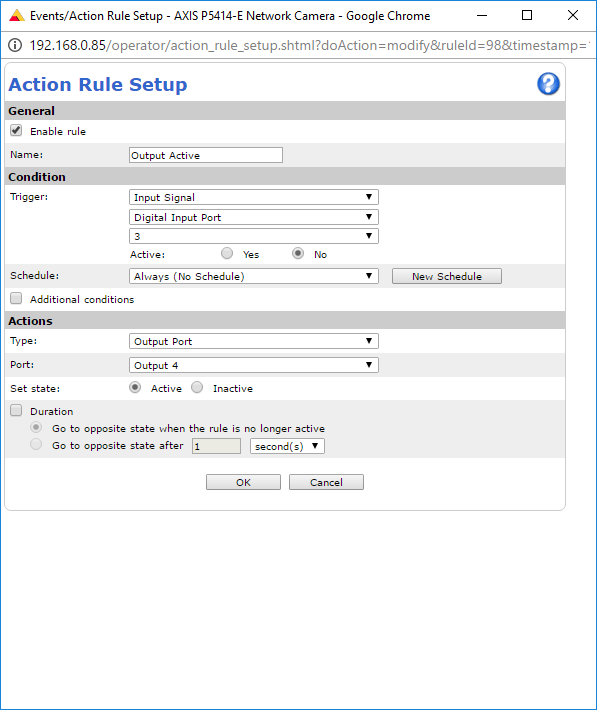Image resolution: width=597 pixels, height=710 pixels.
Task: Click the Set state: label
Action: coord(35,389)
